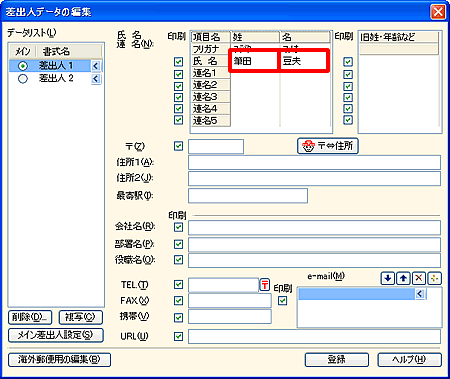Click the 〒⇔住所 postal code lookup button
This screenshot has width=450, height=379.
click(x=328, y=146)
